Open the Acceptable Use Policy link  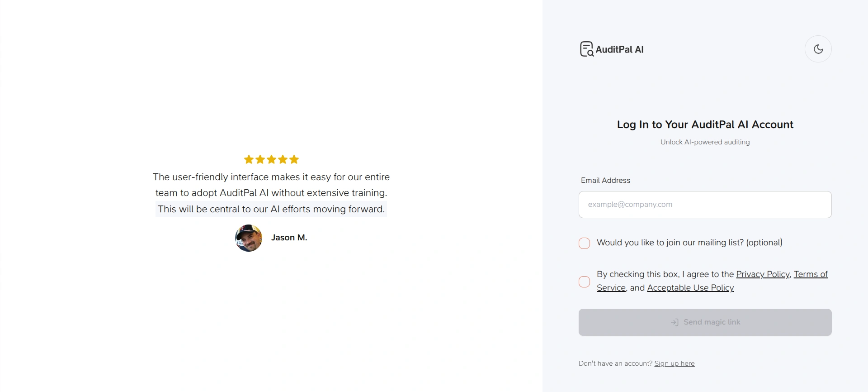(x=690, y=288)
